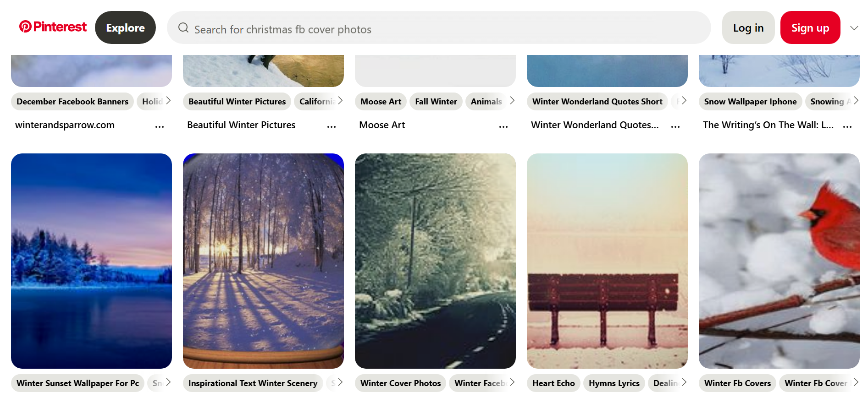
Task: Expand tag row after December Facebook Banners
Action: [168, 101]
